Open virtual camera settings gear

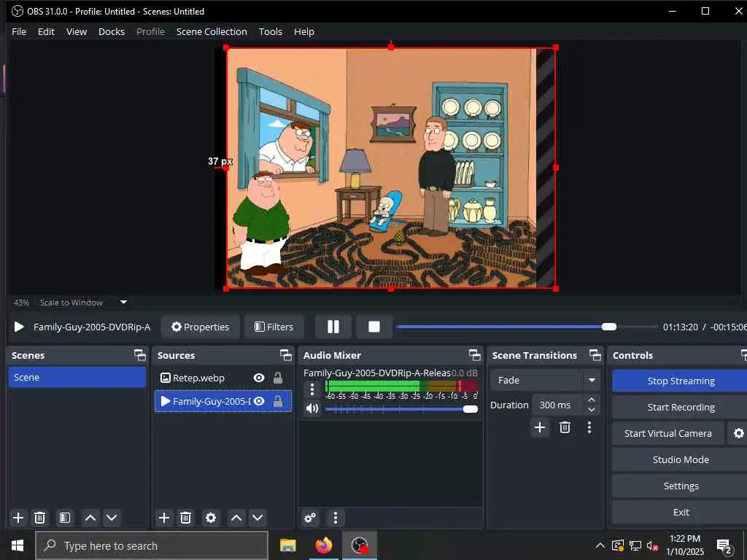[x=738, y=433]
